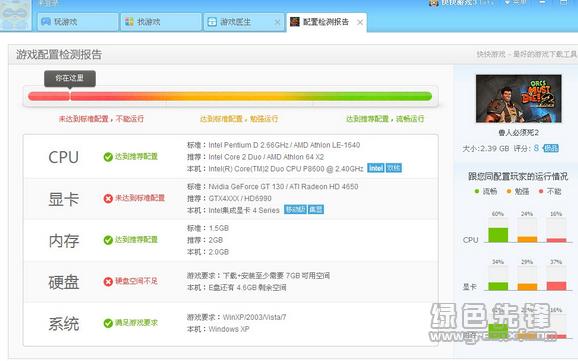Viewport: 578px width, 361px height.
Task: Click the 集显 tag in 显卡 row
Action: pyautogui.click(x=316, y=209)
